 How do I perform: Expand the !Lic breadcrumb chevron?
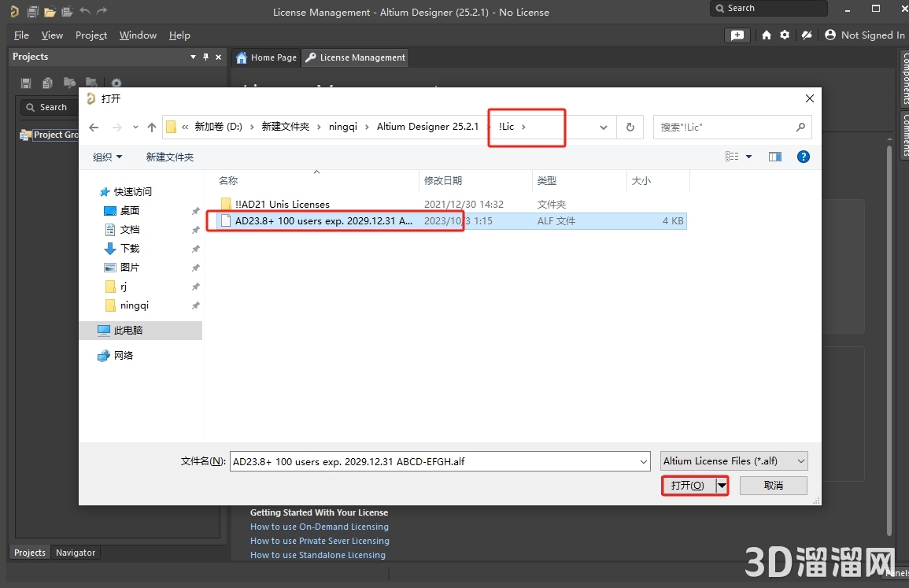pyautogui.click(x=523, y=127)
